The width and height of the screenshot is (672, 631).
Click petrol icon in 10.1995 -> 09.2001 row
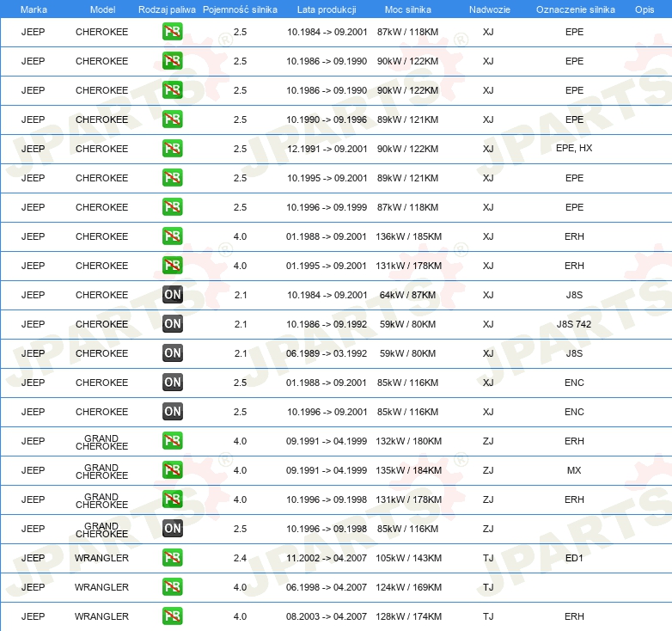coord(172,177)
